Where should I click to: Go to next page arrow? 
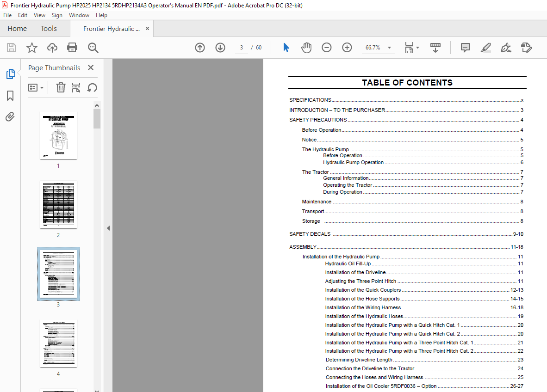pos(220,48)
